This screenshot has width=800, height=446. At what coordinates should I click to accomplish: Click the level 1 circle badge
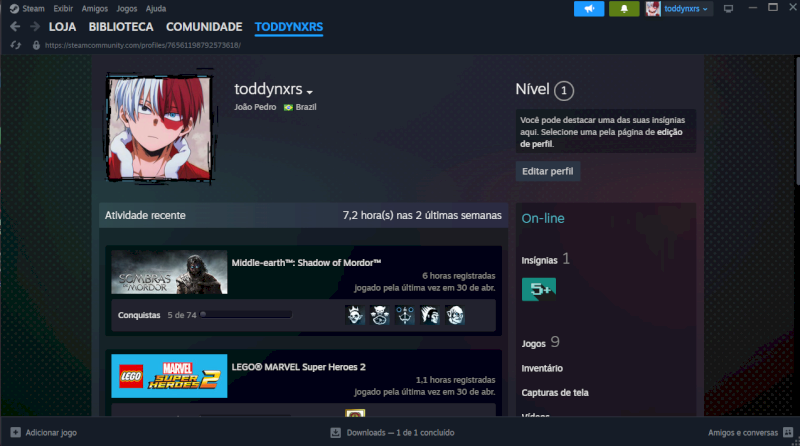[564, 91]
